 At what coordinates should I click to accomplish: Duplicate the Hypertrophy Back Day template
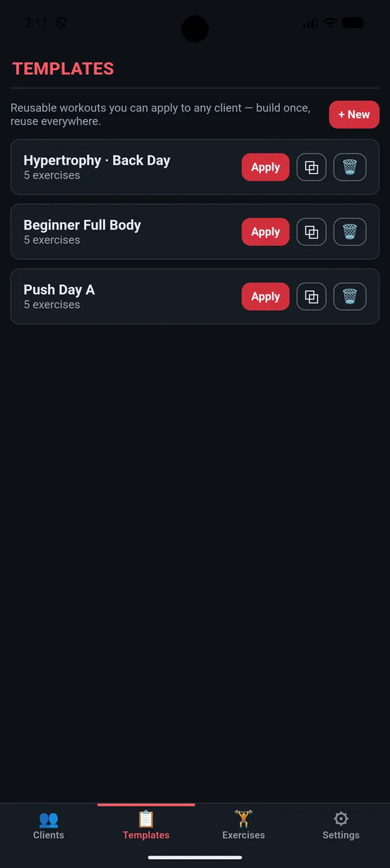(311, 167)
